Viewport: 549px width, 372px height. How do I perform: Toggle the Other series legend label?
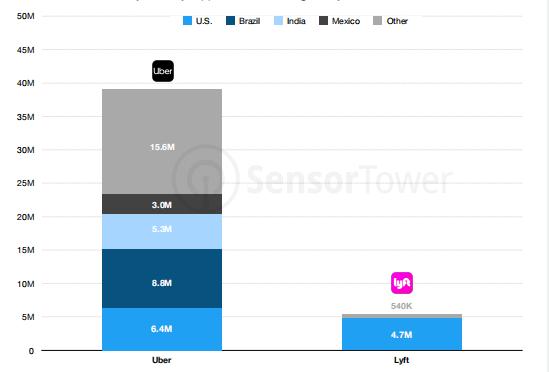(397, 21)
